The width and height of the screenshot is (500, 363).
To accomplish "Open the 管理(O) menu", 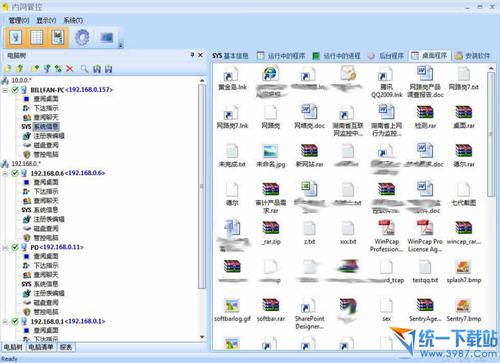I will [x=19, y=21].
